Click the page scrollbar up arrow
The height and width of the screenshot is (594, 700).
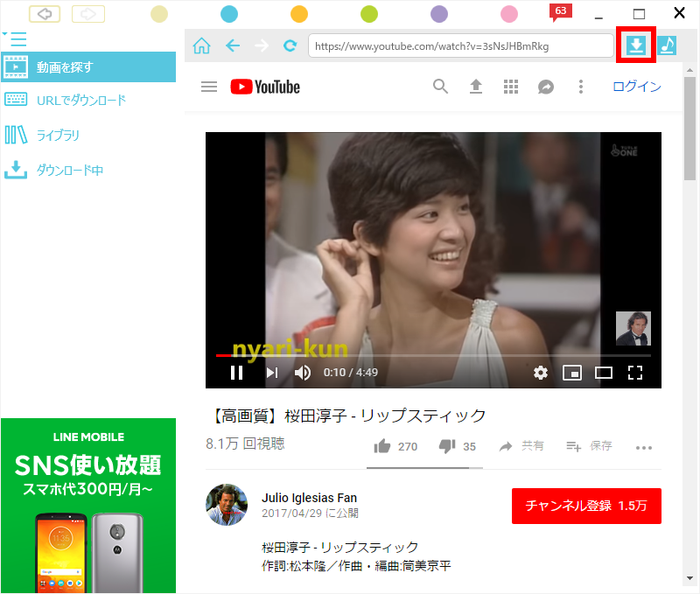(690, 70)
